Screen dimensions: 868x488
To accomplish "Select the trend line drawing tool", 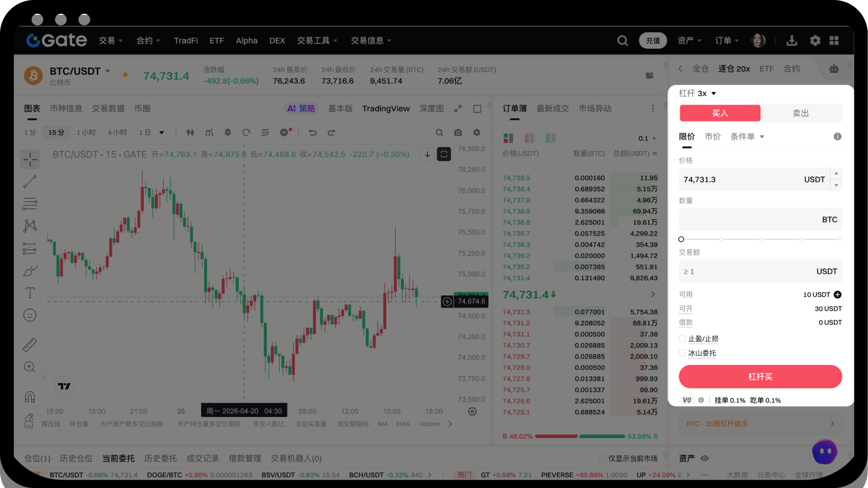I will [30, 182].
